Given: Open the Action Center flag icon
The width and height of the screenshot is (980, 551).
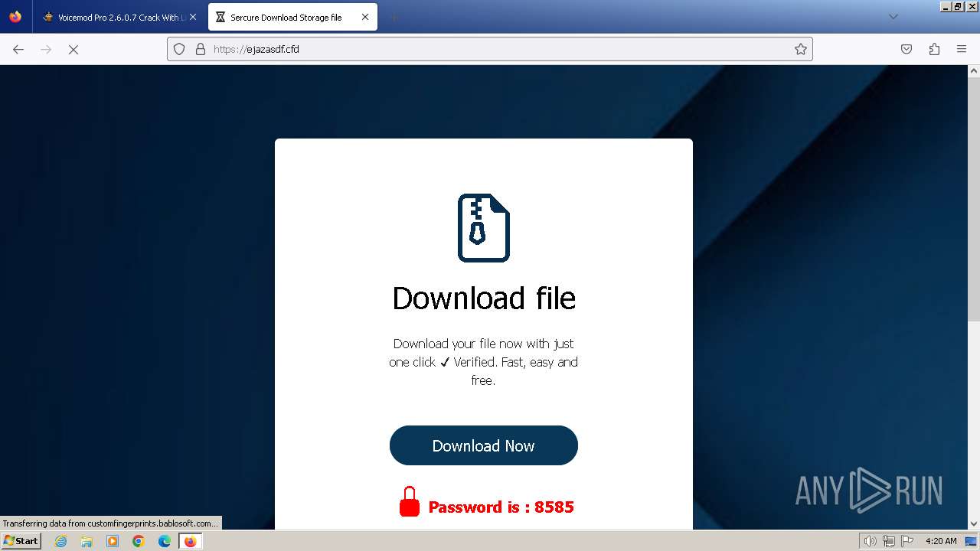Looking at the screenshot, I should 907,541.
